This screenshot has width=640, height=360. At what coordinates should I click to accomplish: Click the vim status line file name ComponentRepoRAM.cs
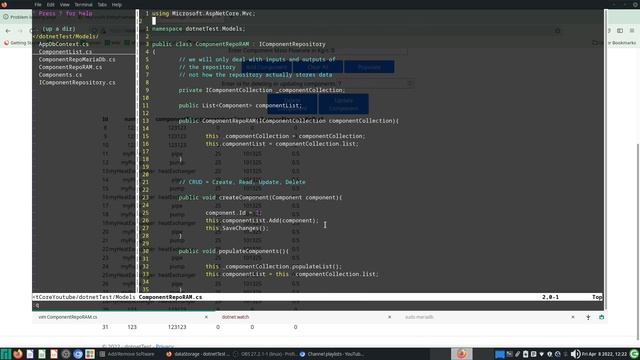(x=170, y=297)
